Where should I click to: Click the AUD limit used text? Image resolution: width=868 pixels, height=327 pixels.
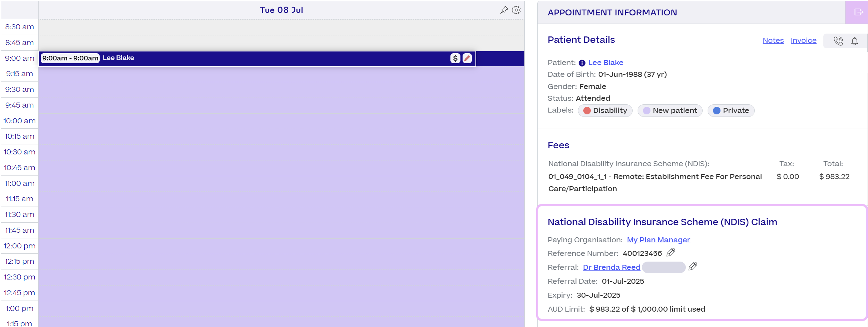pos(647,309)
